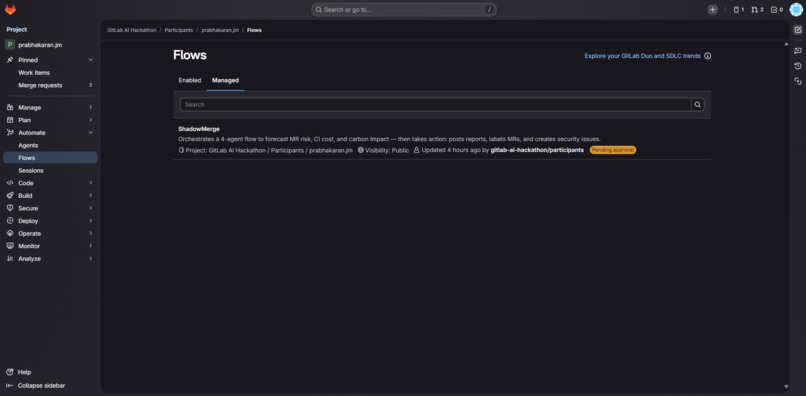Expand the Analyze menu chevron
The height and width of the screenshot is (396, 806).
click(90, 259)
